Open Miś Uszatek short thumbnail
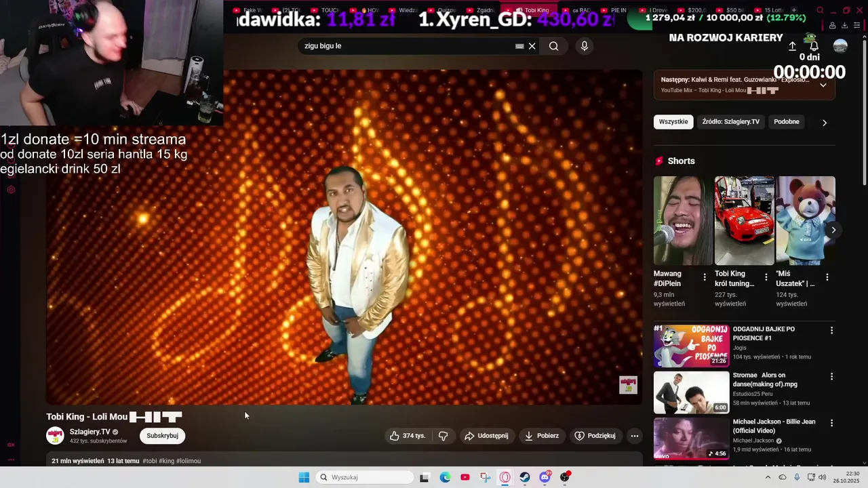Viewport: 868px width, 488px height. (806, 221)
